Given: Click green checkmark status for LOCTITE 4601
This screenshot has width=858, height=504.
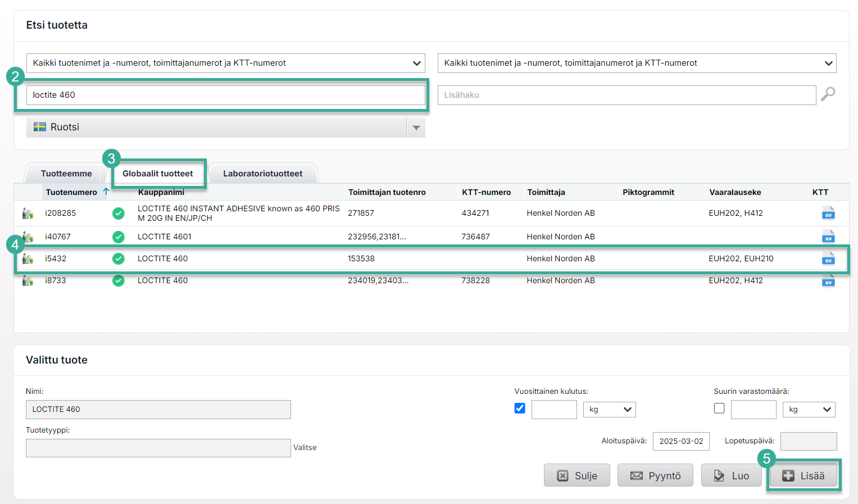Looking at the screenshot, I should [x=118, y=237].
